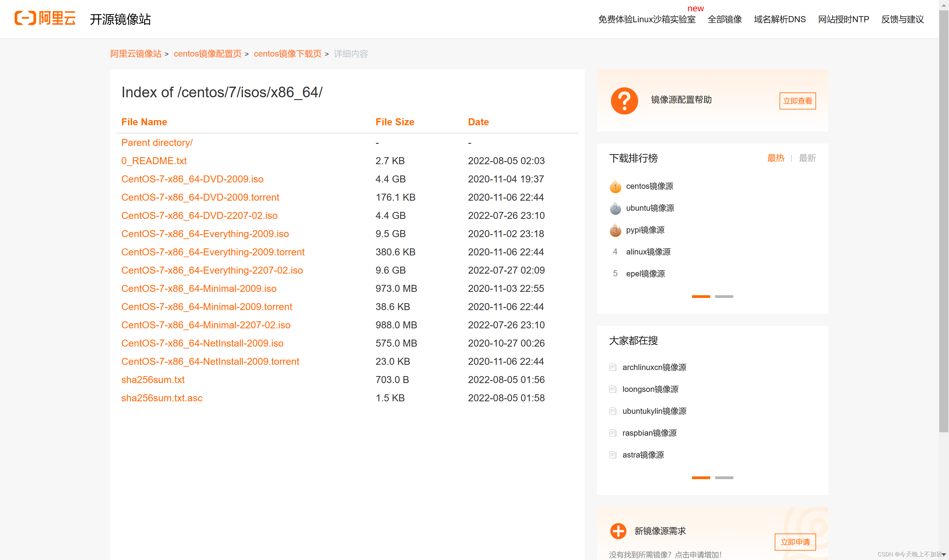Click the document icon beside raspbian镜像源
This screenshot has height=560, width=949.
[x=613, y=433]
